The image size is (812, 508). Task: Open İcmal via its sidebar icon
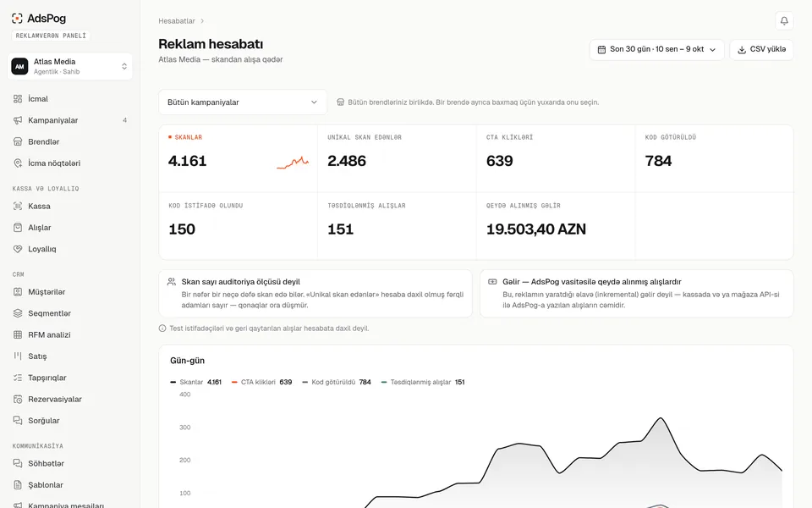(x=18, y=99)
